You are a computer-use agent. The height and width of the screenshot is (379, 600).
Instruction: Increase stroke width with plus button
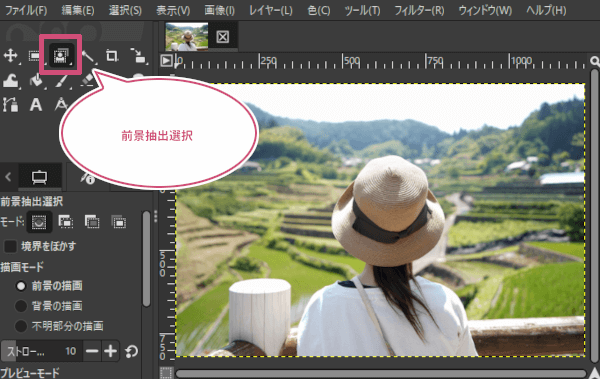tap(111, 351)
